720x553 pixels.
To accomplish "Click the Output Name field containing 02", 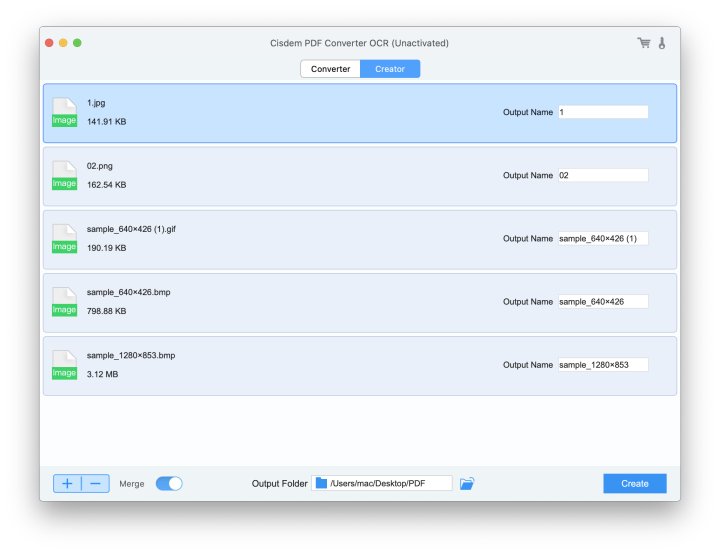I will [603, 175].
